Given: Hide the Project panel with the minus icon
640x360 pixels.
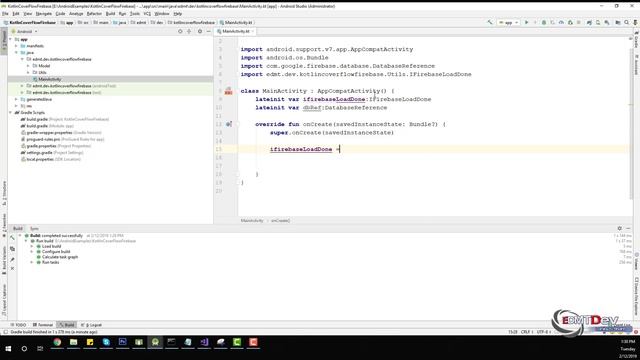Looking at the screenshot, I should click(x=209, y=31).
